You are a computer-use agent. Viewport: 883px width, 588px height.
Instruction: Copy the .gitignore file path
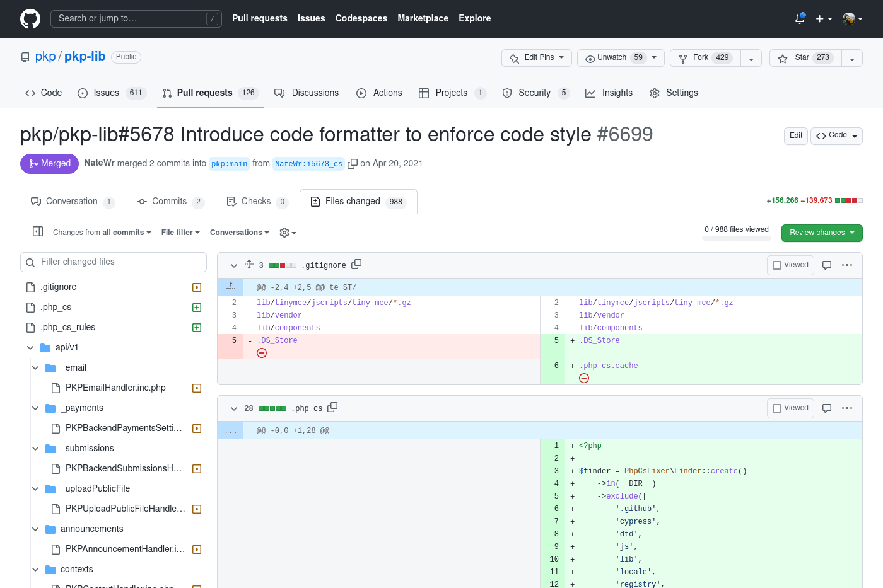[356, 264]
